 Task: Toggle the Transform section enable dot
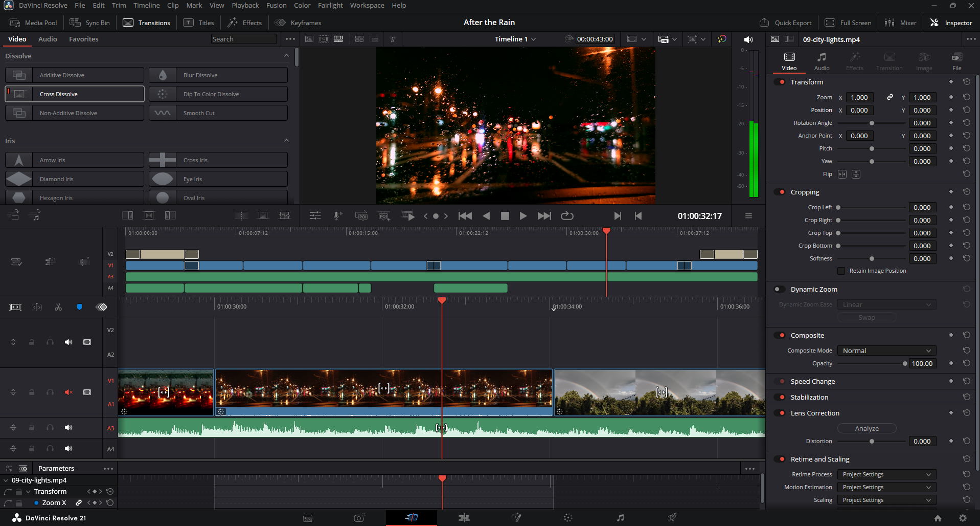[x=780, y=82]
